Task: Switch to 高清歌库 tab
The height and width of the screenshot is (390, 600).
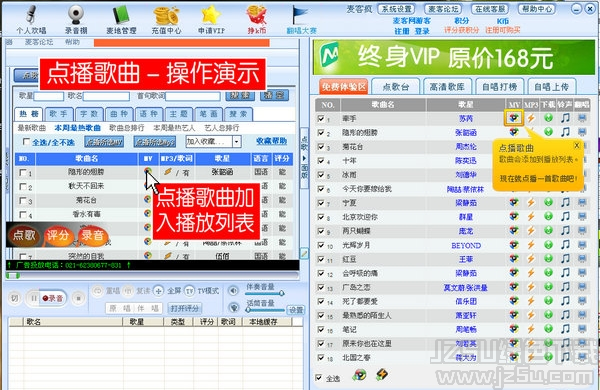Action: point(447,87)
